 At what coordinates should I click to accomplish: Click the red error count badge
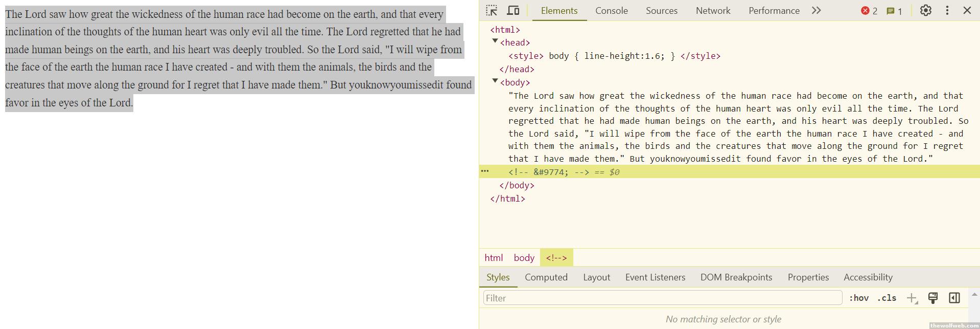[869, 11]
